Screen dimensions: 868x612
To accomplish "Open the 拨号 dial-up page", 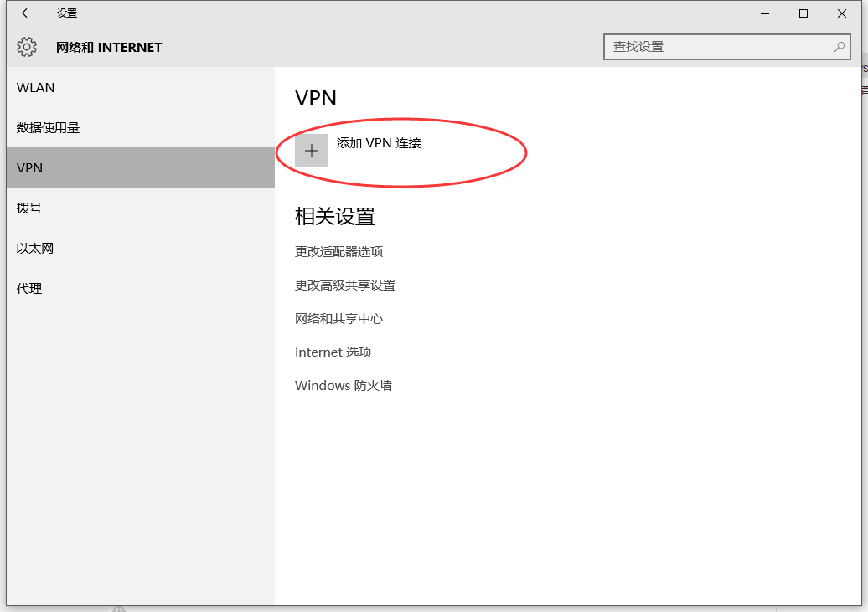I will coord(141,208).
